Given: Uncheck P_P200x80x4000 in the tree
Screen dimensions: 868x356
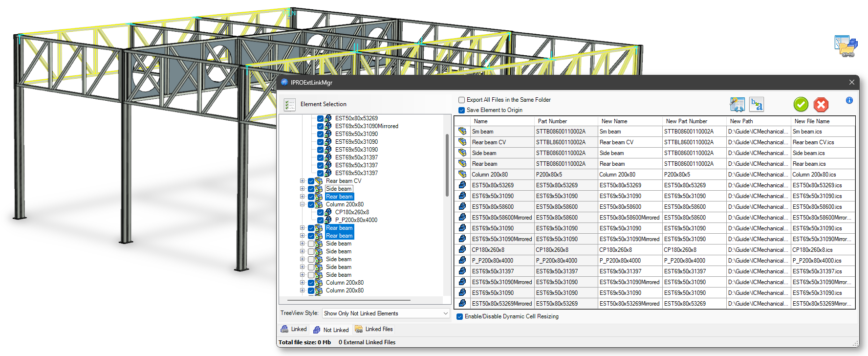Looking at the screenshot, I should pyautogui.click(x=320, y=220).
